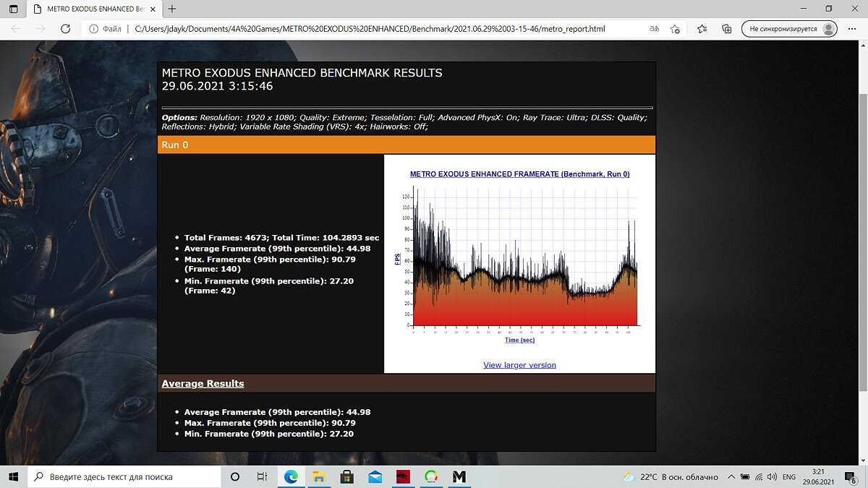Click the taskbar search box

coord(124,477)
